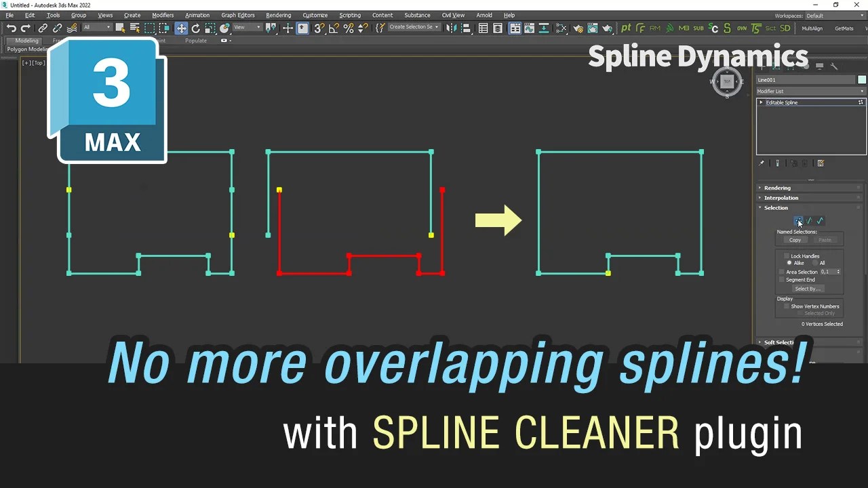Enable the Lock Handles checkbox

[786, 256]
